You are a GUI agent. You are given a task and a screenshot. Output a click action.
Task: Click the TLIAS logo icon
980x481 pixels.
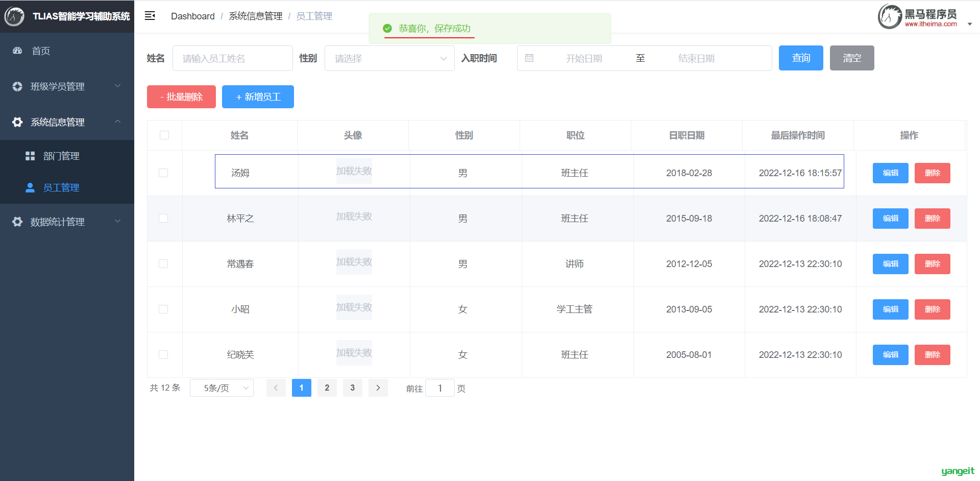click(14, 16)
